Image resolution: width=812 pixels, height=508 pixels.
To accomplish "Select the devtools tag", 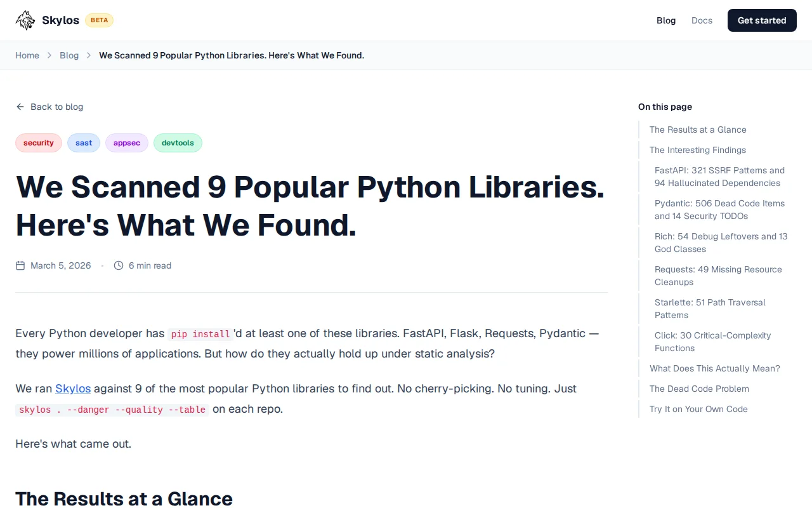I will [x=178, y=143].
